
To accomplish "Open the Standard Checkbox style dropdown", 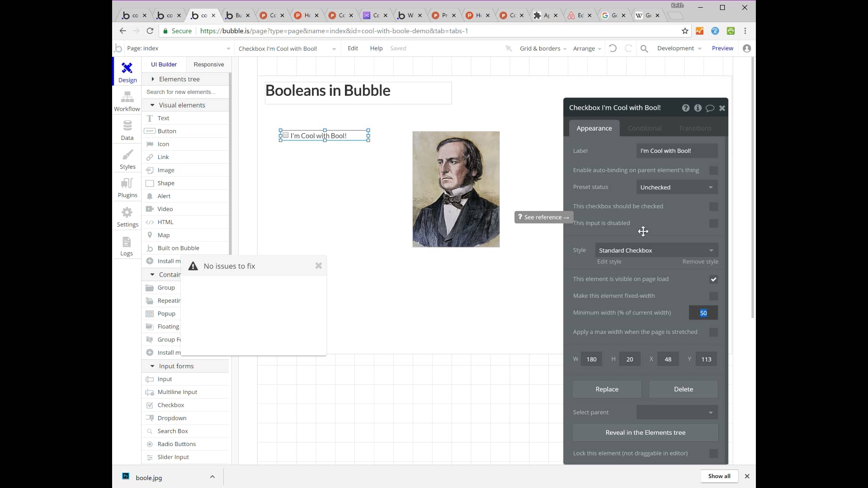I will [656, 250].
